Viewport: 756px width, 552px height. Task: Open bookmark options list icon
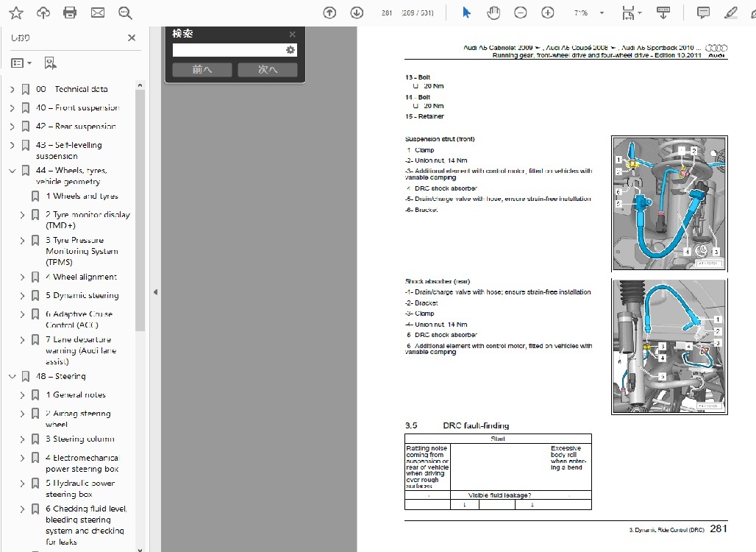pos(18,63)
